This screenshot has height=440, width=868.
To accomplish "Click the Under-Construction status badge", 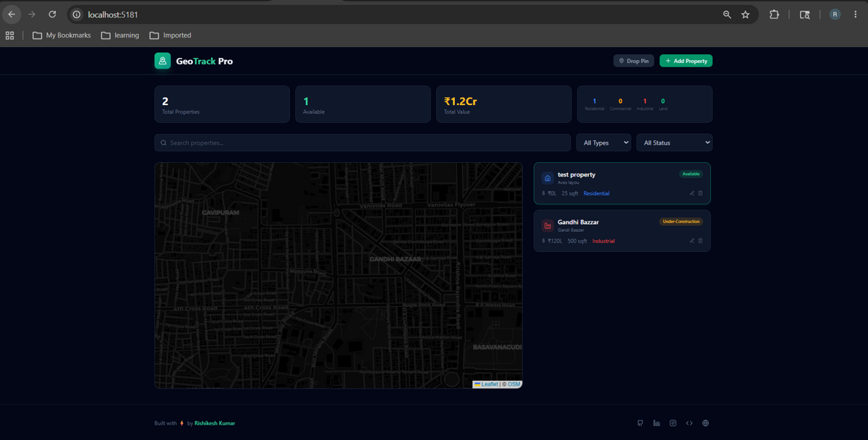I will [681, 221].
